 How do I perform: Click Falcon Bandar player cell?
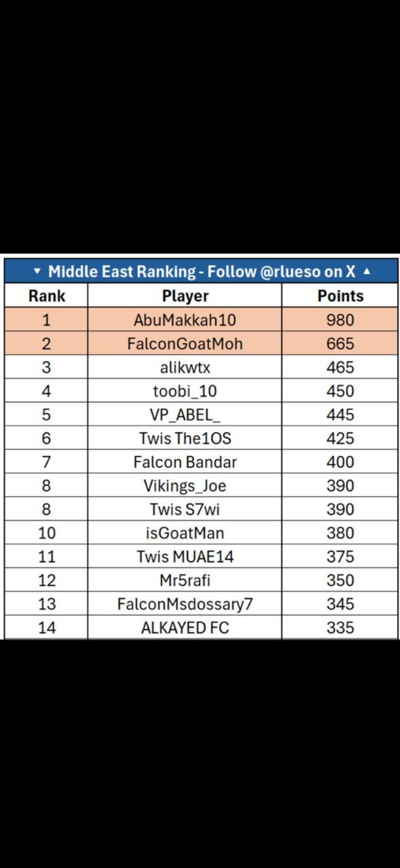point(185,462)
